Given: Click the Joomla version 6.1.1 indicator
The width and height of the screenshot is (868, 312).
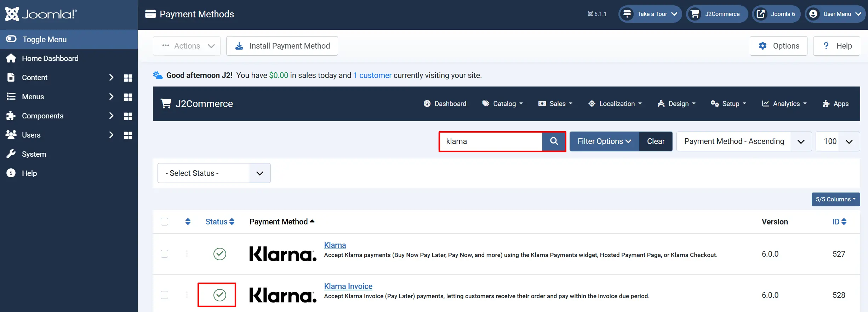Looking at the screenshot, I should [x=597, y=14].
